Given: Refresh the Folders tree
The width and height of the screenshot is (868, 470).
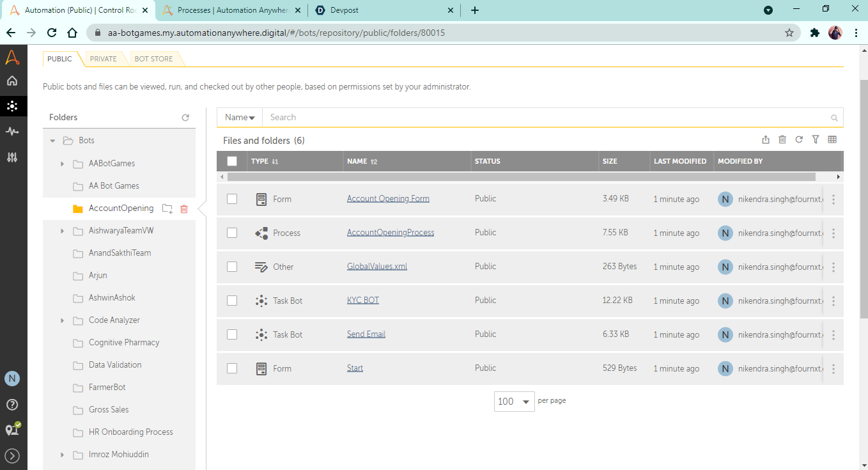Looking at the screenshot, I should coord(185,118).
